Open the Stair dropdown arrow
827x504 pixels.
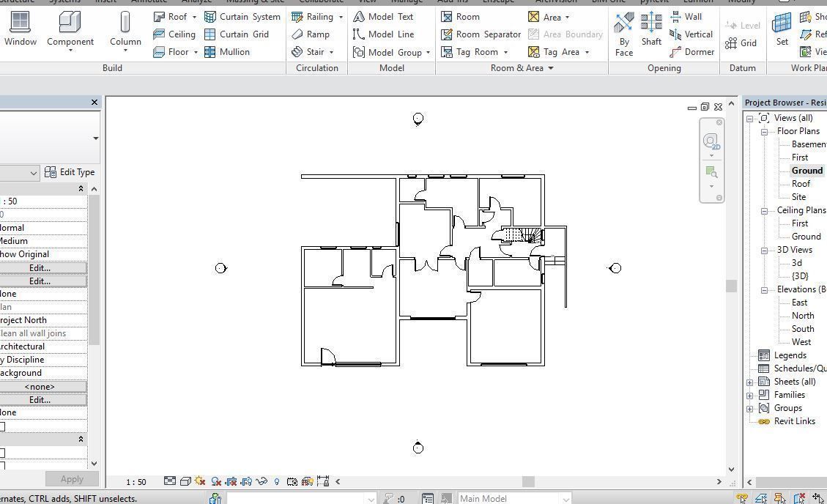(x=332, y=52)
